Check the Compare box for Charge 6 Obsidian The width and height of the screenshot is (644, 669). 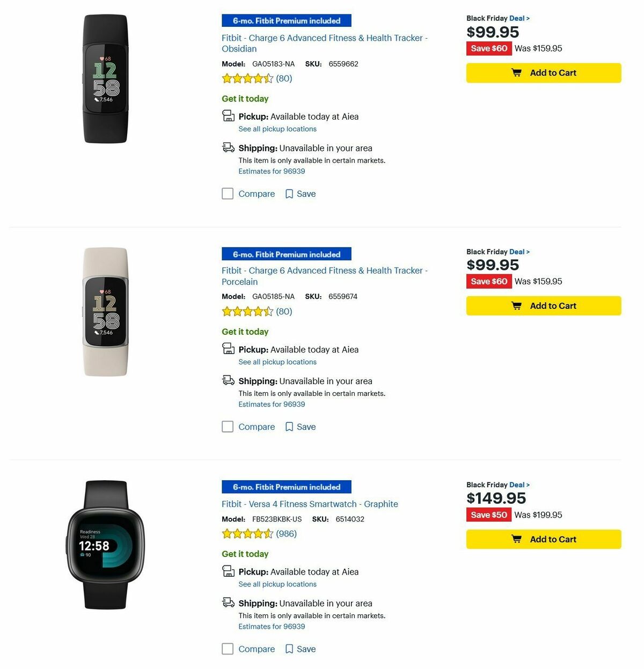228,194
